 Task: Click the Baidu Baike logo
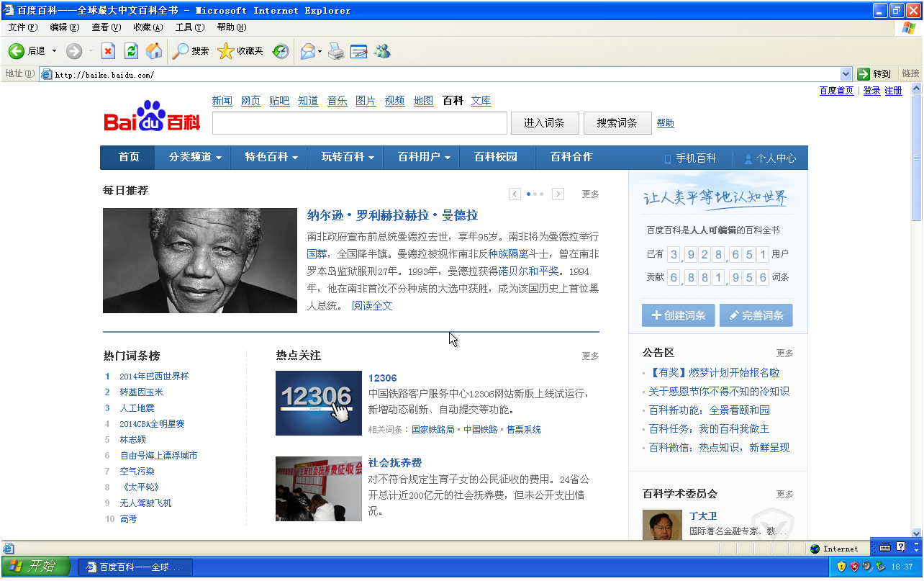tap(152, 116)
